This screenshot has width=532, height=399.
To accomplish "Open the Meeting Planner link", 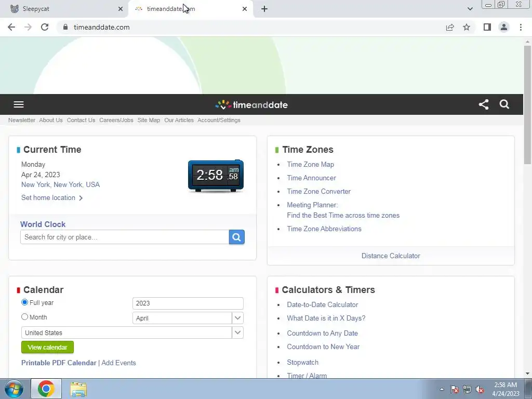I will [343, 210].
